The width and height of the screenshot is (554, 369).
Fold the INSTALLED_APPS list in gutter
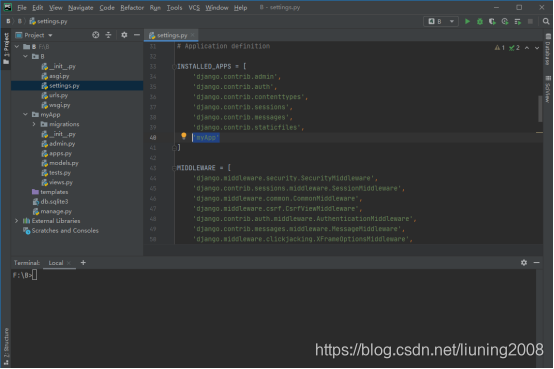[174, 66]
